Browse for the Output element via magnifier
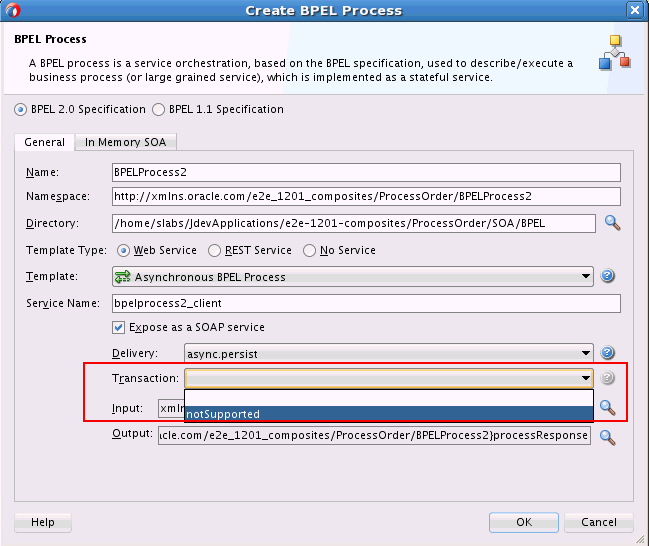 (x=607, y=438)
